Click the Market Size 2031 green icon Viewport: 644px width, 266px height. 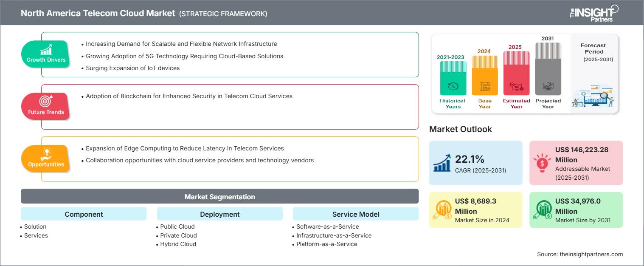click(543, 210)
